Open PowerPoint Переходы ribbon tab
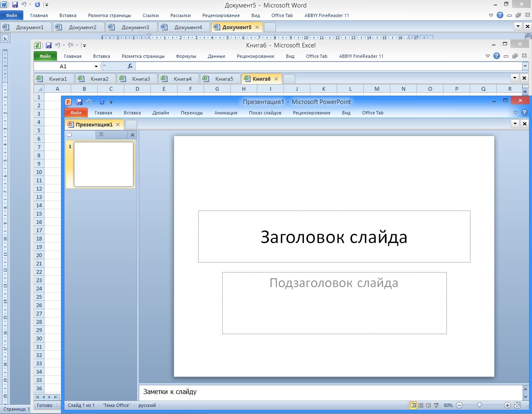 (192, 113)
